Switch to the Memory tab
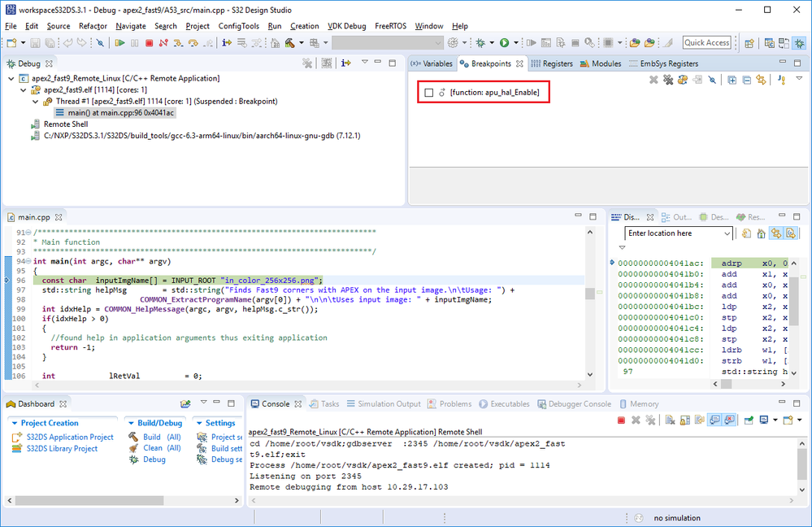 [x=639, y=404]
